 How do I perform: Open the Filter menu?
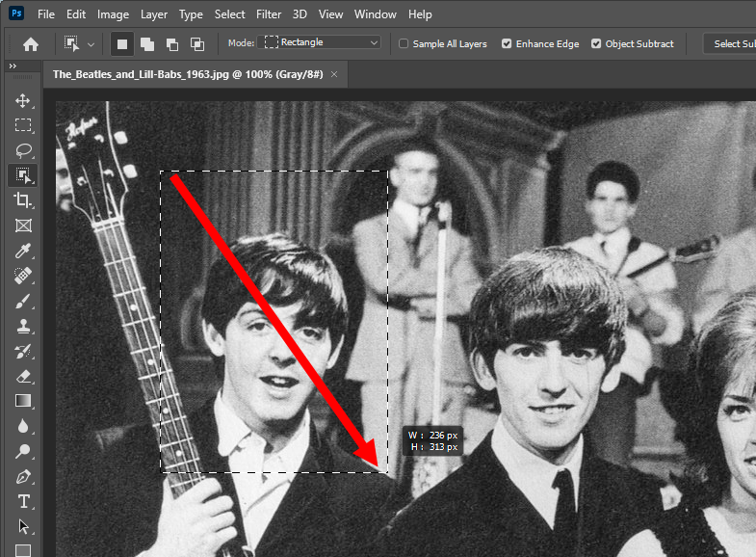point(269,14)
